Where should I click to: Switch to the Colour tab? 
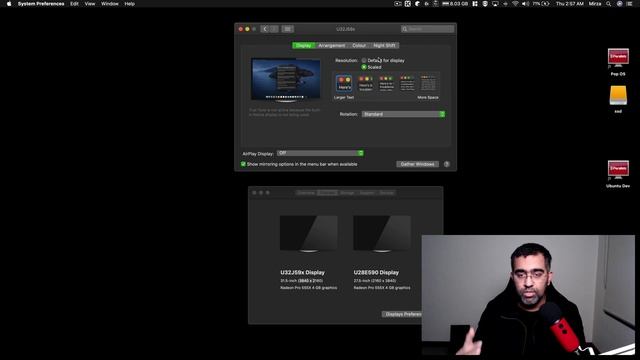359,45
